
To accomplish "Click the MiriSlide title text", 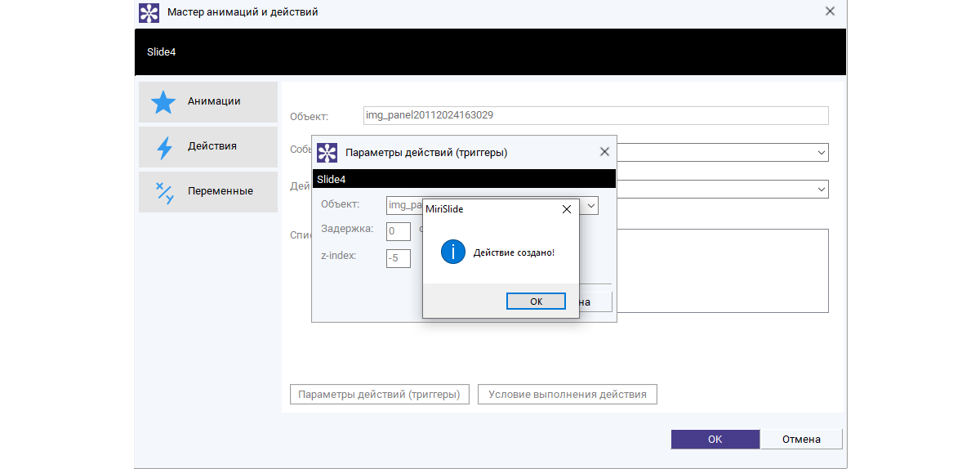I will pos(445,209).
